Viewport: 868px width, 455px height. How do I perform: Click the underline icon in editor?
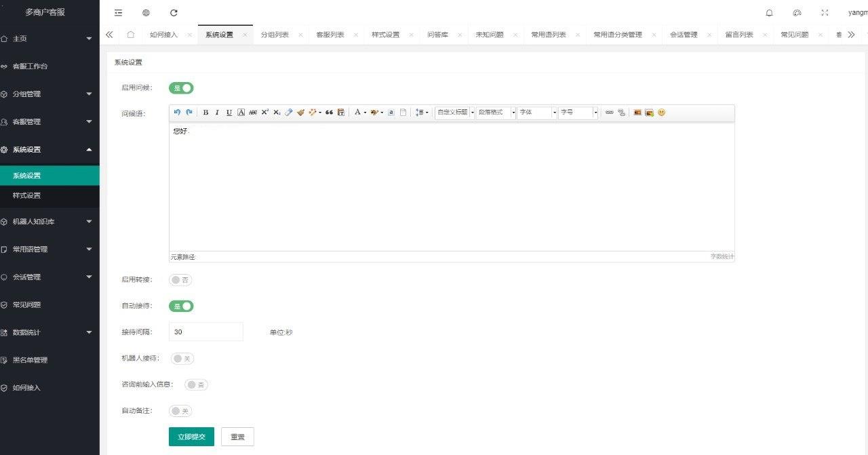click(229, 113)
